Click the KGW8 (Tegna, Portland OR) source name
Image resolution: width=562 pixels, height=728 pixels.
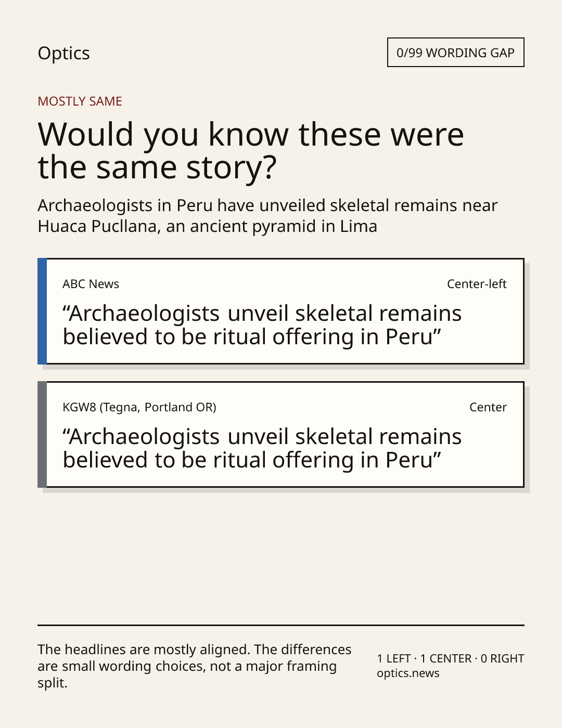[x=139, y=407]
